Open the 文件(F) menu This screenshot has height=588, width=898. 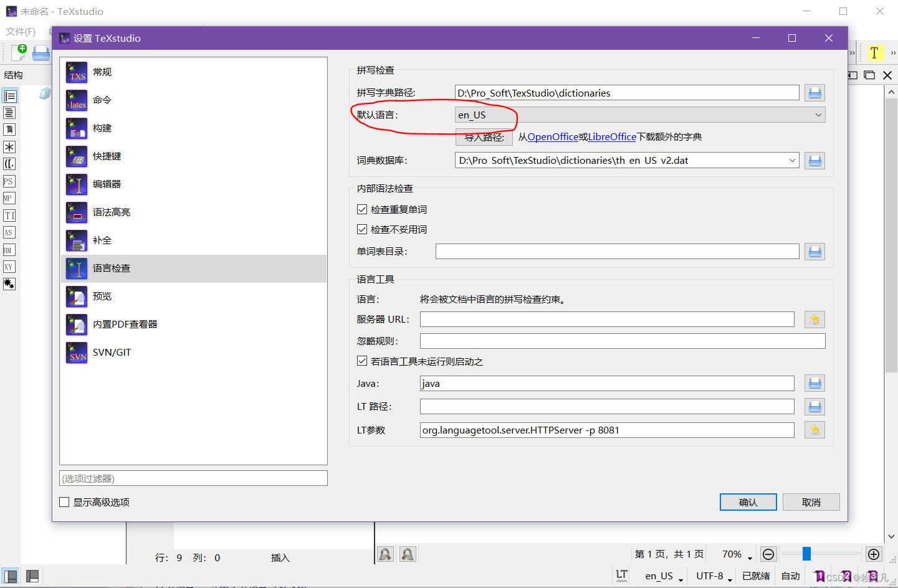click(21, 31)
